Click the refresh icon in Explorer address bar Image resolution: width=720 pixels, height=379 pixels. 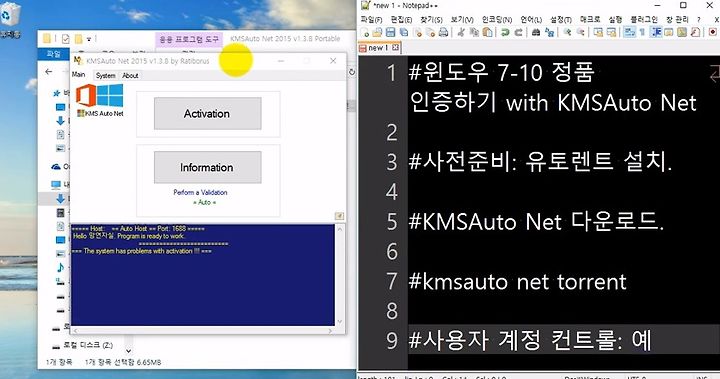click(x=352, y=72)
